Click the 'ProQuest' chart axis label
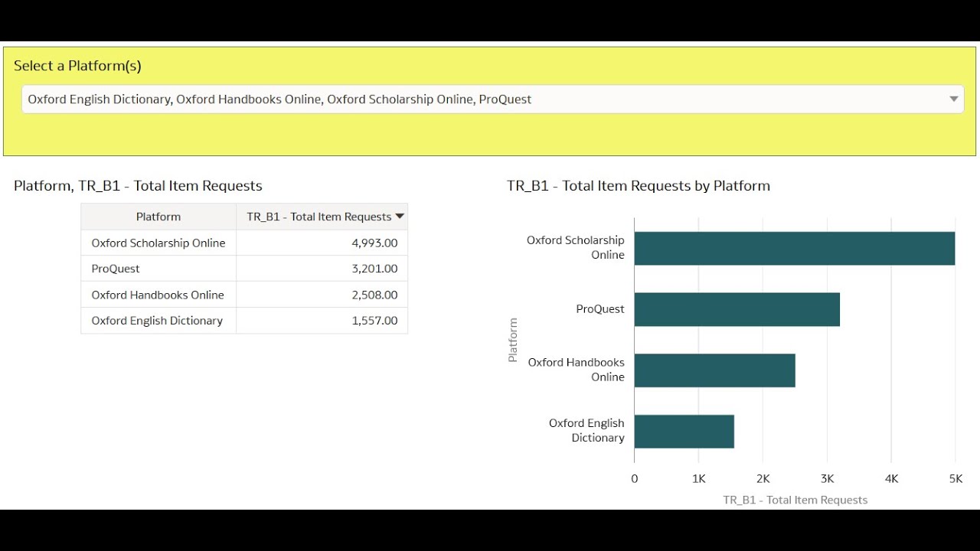The image size is (980, 551). click(600, 309)
